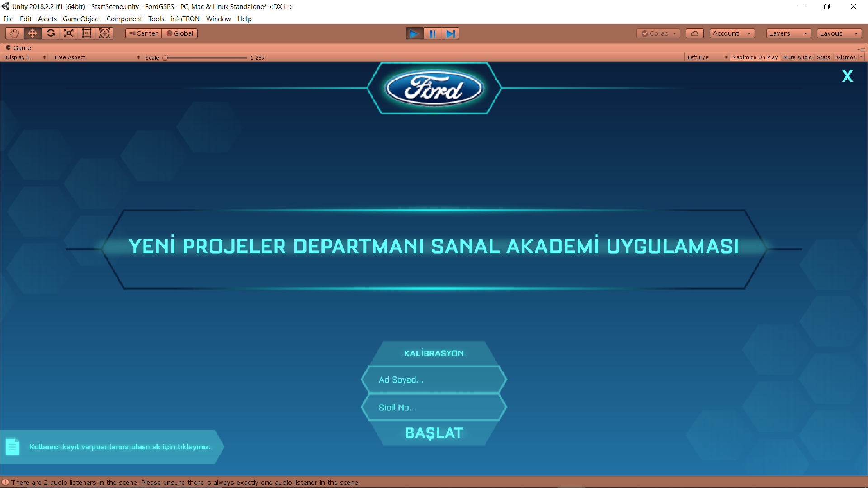Close the app with X icon
Viewport: 868px width, 488px height.
(847, 75)
